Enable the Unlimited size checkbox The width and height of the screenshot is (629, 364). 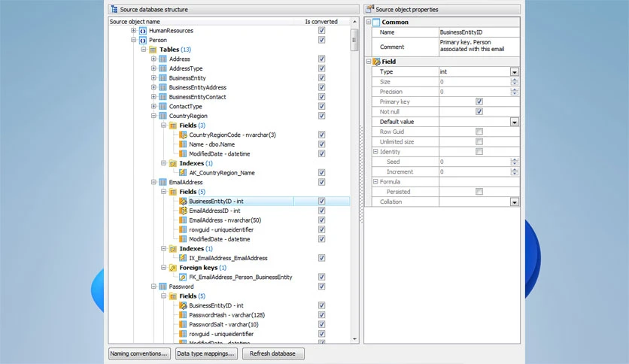pyautogui.click(x=479, y=142)
